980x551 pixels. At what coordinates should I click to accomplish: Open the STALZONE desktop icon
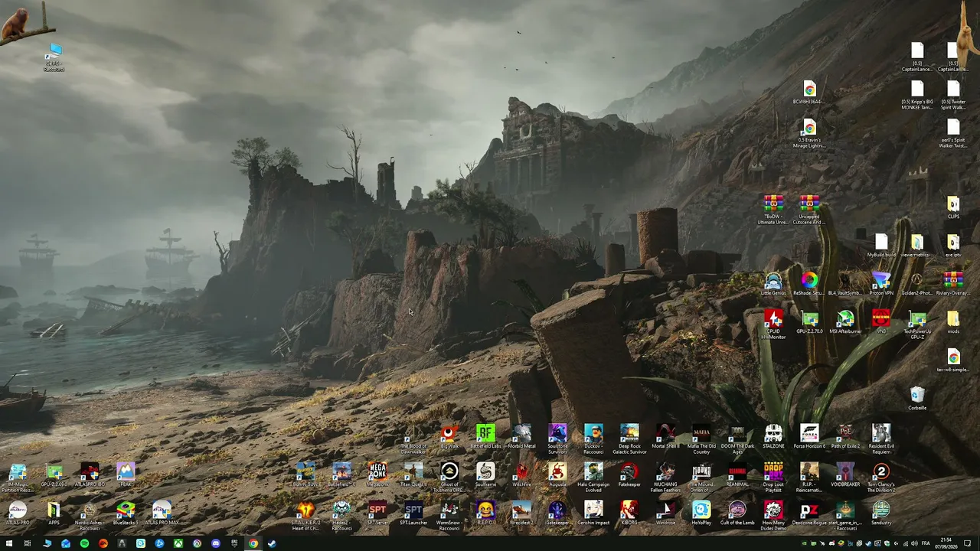773,437
